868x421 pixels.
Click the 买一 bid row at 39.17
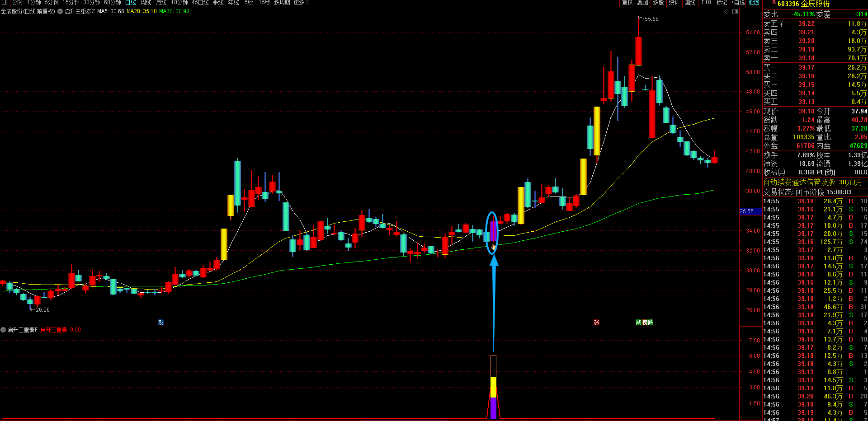pyautogui.click(x=815, y=67)
